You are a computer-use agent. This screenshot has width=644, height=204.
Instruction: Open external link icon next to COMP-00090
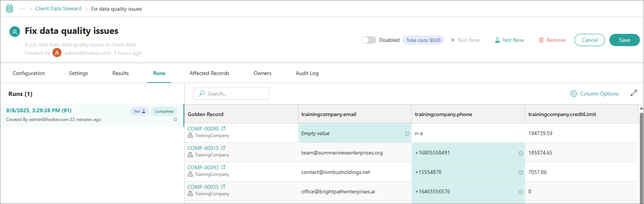tap(223, 129)
